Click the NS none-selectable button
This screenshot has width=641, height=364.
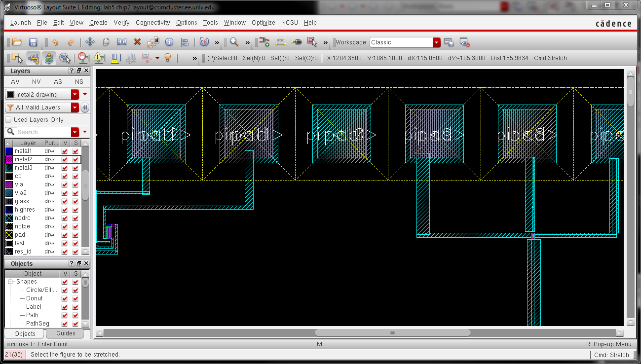click(x=79, y=82)
